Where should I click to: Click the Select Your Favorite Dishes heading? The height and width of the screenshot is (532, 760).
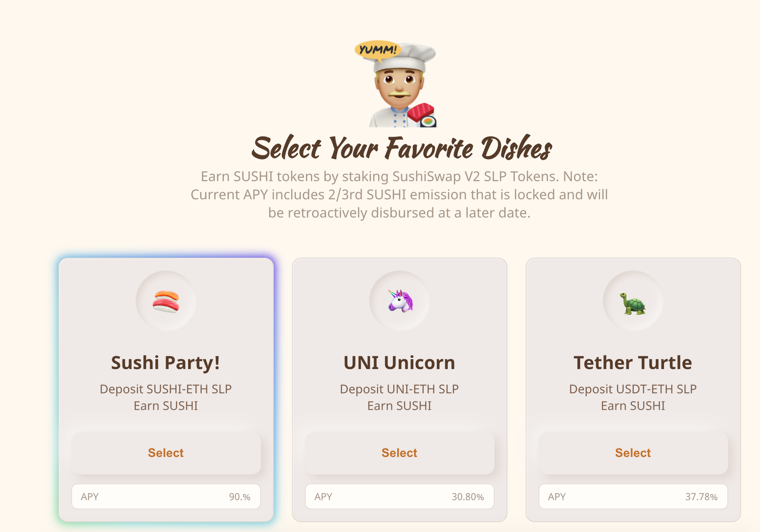tap(402, 148)
